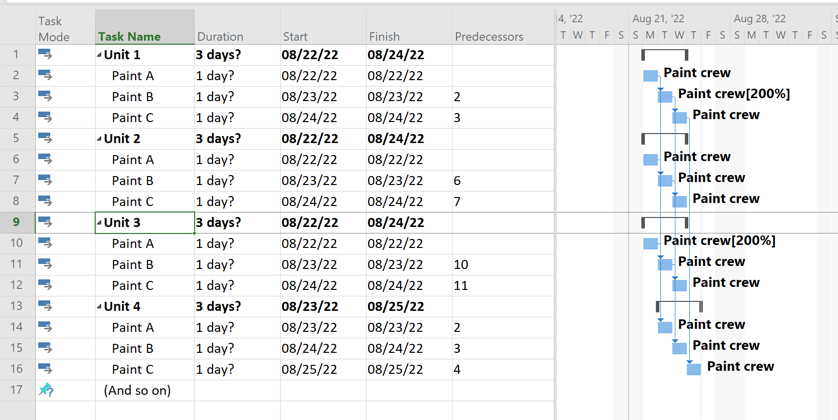Image resolution: width=838 pixels, height=420 pixels.
Task: Click the manually scheduled pin icon in row 17
Action: 45,390
